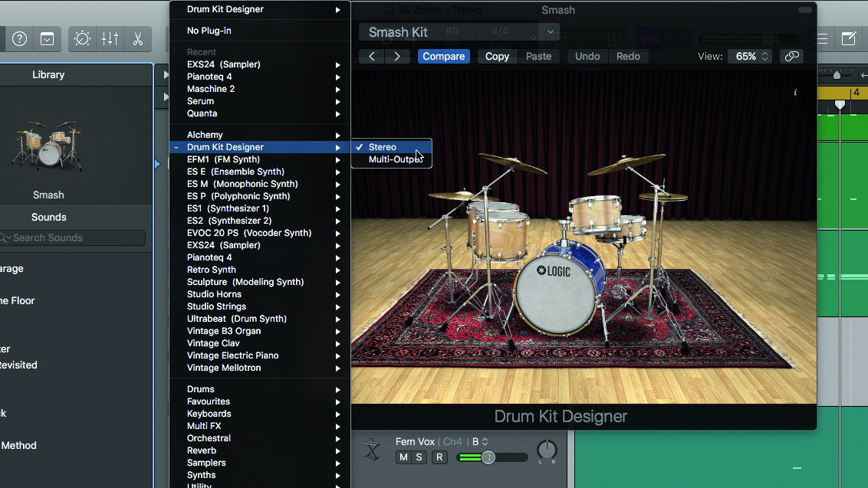Click the Fem Vox track instrument icon
This screenshot has height=488, width=868.
(x=372, y=449)
